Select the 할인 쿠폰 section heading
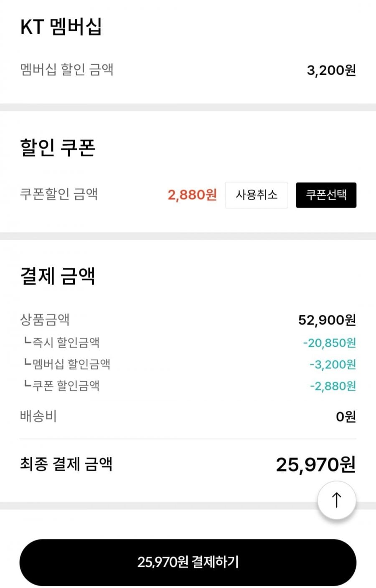376x588 pixels. (58, 147)
